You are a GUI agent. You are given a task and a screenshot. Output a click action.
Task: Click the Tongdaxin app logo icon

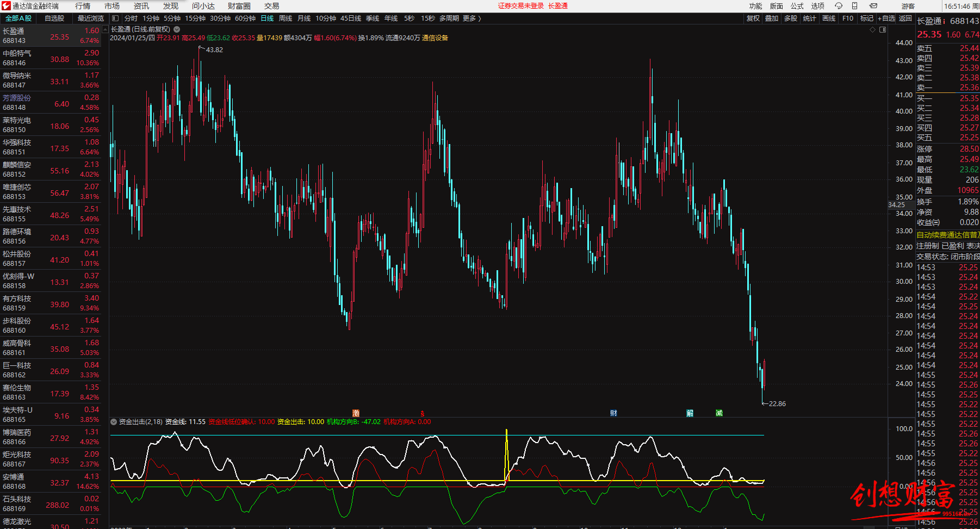(6, 6)
